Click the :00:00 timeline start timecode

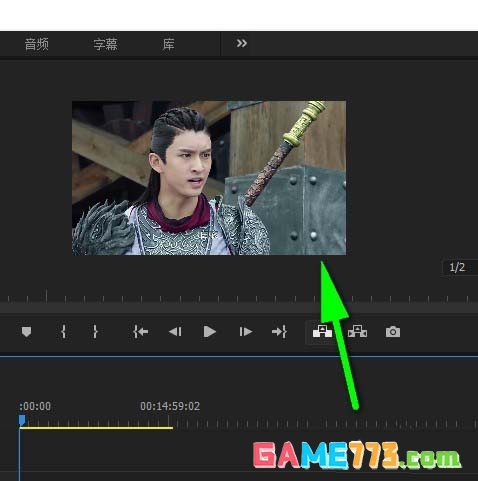pos(35,406)
